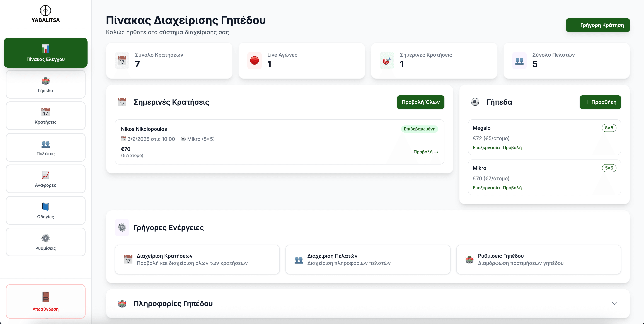Click Επεξεργασία link for Megalo field
This screenshot has height=324, width=644.
pyautogui.click(x=486, y=148)
